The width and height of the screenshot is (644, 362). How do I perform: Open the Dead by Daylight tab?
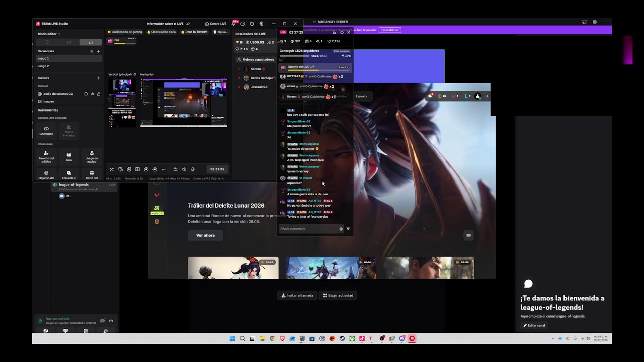(194, 32)
